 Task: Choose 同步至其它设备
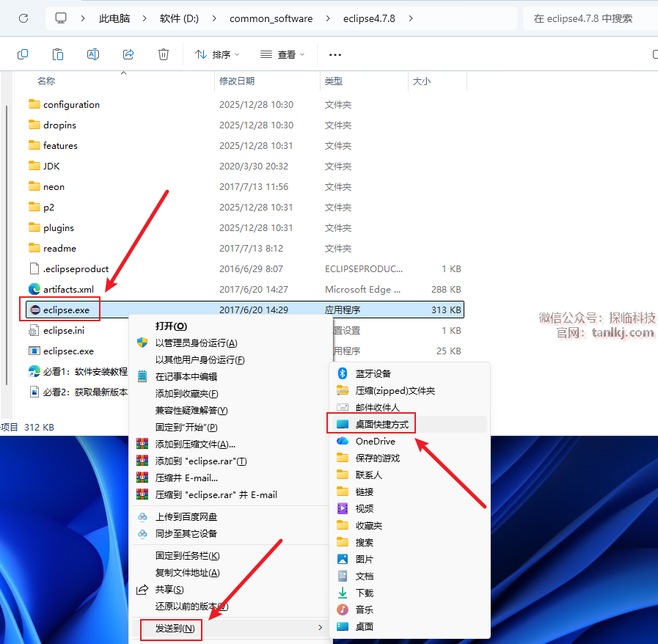click(186, 534)
